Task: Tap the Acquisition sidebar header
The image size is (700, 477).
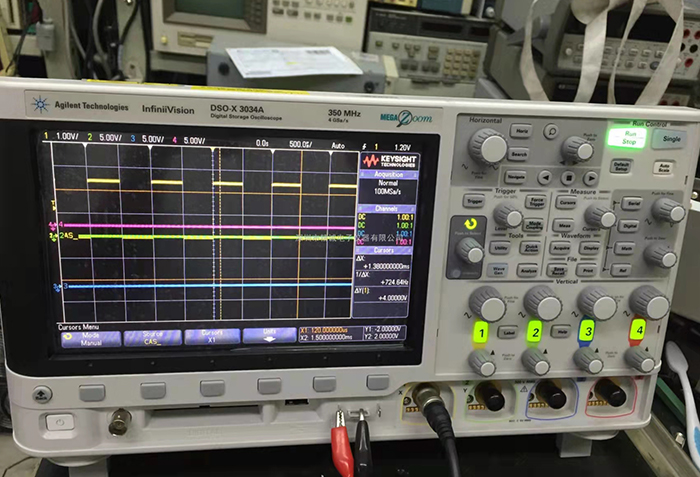Action: pyautogui.click(x=388, y=175)
